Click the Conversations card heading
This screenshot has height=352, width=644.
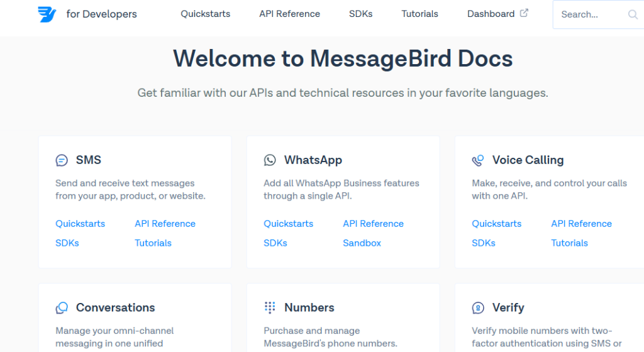(116, 308)
